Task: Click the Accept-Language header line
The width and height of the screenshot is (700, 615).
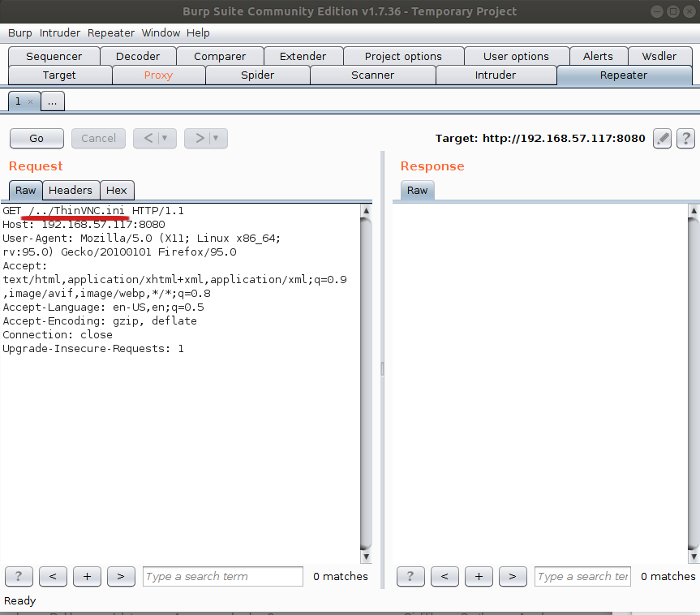Action: [x=103, y=307]
